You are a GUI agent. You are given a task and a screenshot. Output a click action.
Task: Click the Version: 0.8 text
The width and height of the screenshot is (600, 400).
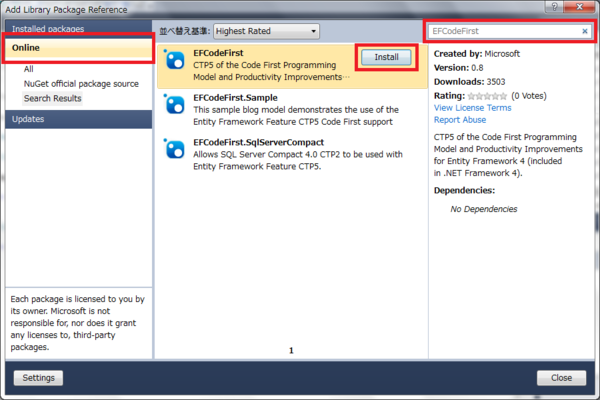(458, 68)
